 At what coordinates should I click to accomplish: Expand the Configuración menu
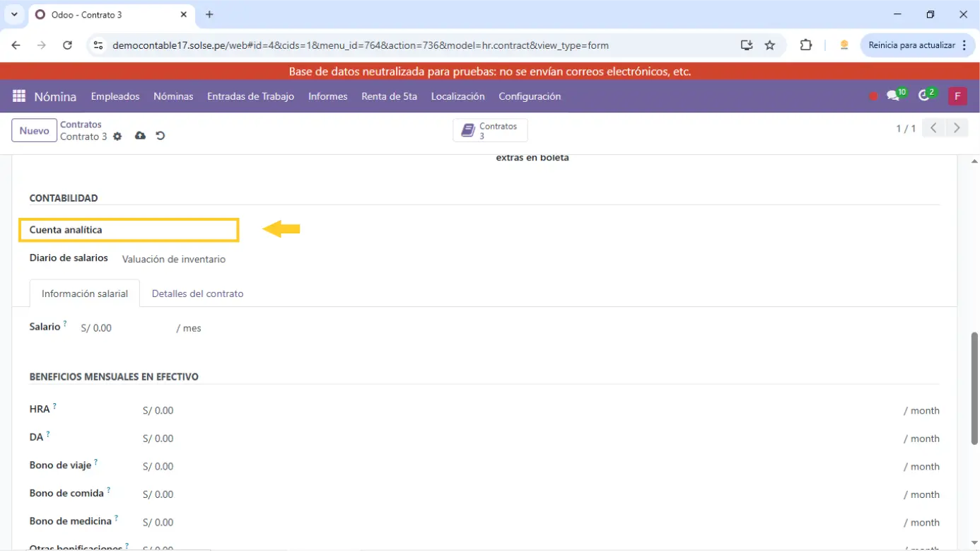click(x=530, y=96)
